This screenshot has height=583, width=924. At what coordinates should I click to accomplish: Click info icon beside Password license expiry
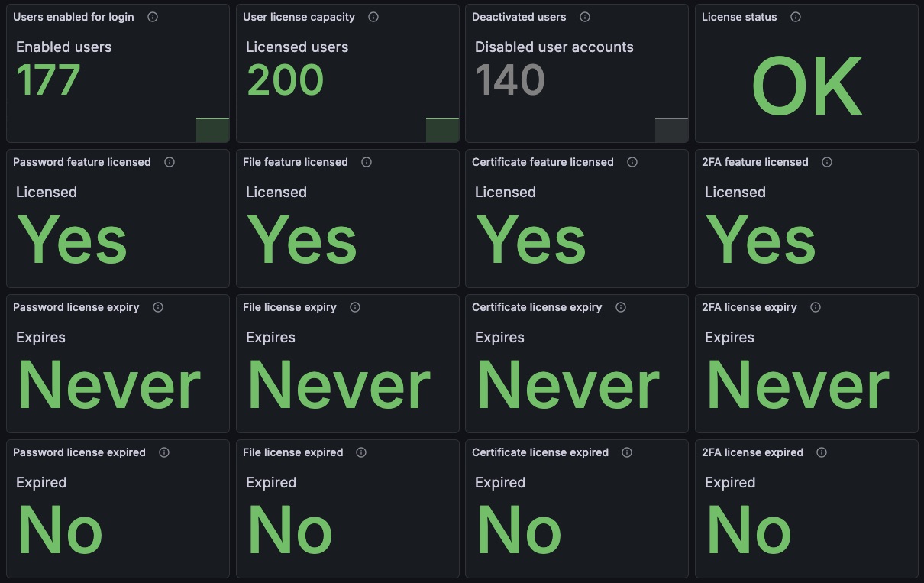pyautogui.click(x=158, y=307)
